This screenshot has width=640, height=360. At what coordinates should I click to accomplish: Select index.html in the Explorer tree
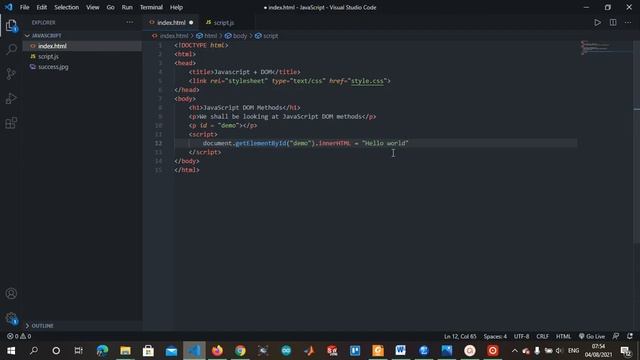(82, 46)
